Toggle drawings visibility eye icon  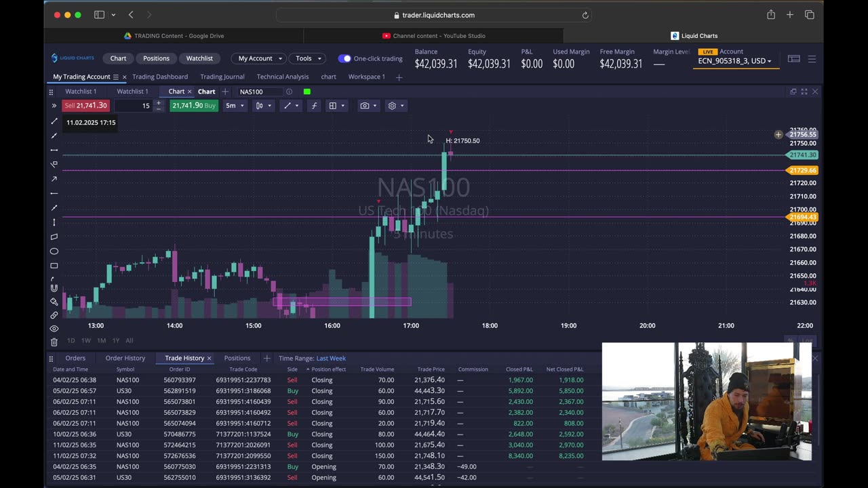(54, 329)
